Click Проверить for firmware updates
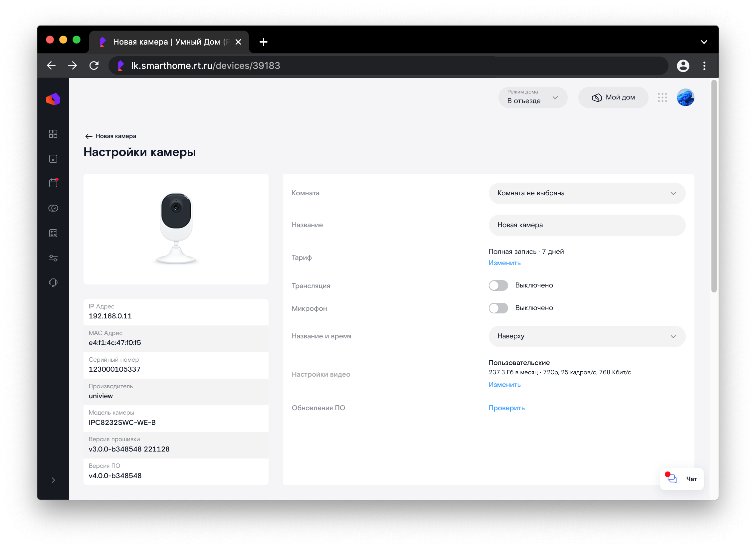The width and height of the screenshot is (756, 549). click(x=506, y=408)
